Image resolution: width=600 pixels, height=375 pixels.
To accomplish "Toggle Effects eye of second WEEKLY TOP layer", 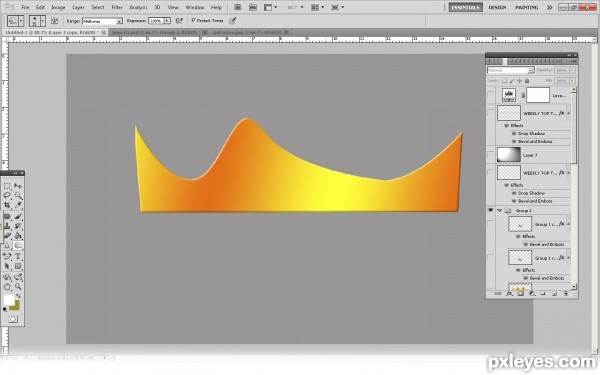I will 507,185.
